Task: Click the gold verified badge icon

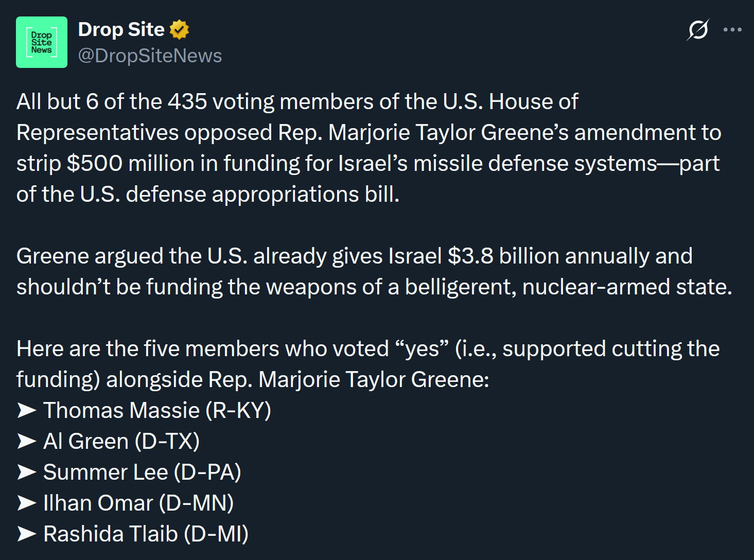Action: coord(179,30)
